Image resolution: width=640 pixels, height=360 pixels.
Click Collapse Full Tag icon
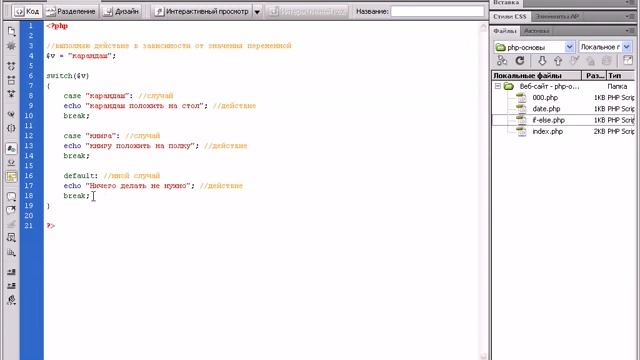11,66
